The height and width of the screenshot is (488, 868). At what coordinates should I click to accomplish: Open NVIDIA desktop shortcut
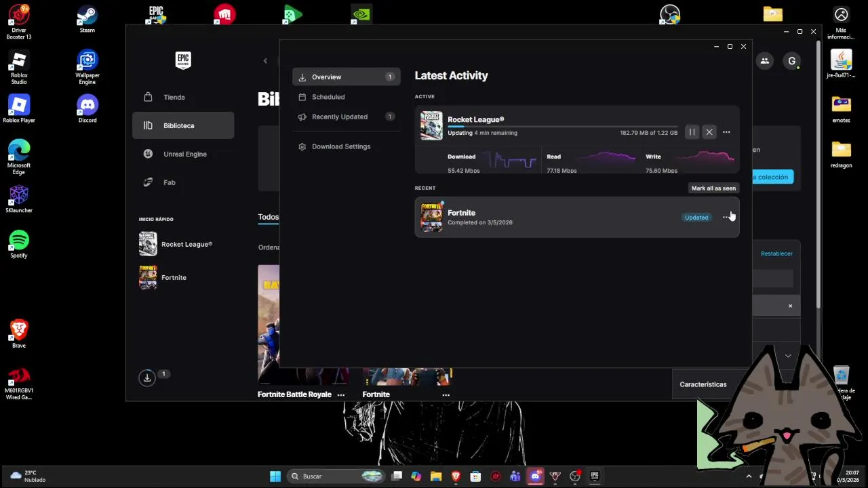[361, 14]
